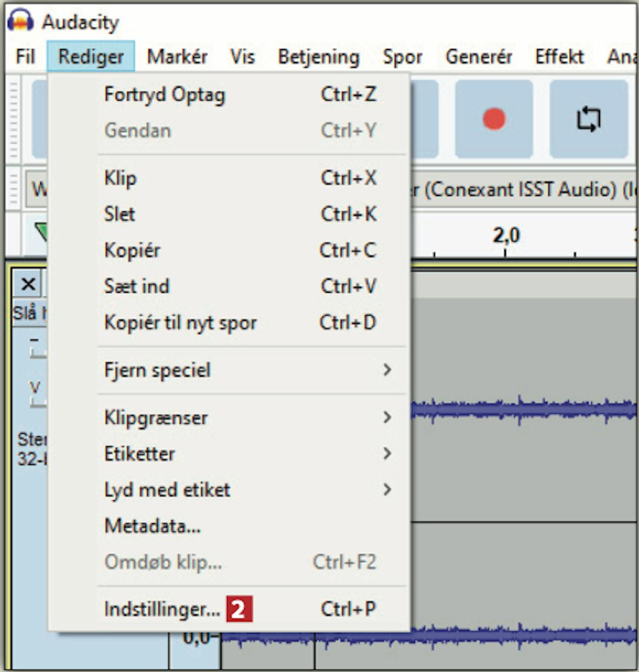Open the Fil menu
This screenshot has height=672, width=639.
[25, 57]
